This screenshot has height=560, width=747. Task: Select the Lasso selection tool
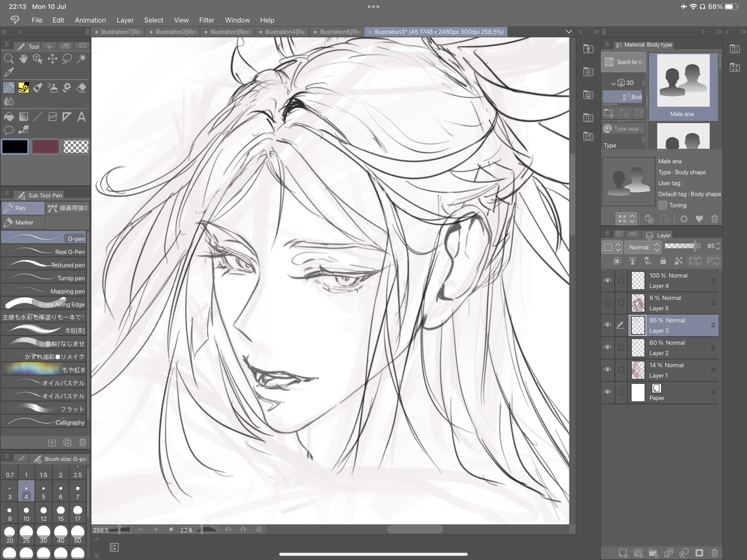coord(67,59)
